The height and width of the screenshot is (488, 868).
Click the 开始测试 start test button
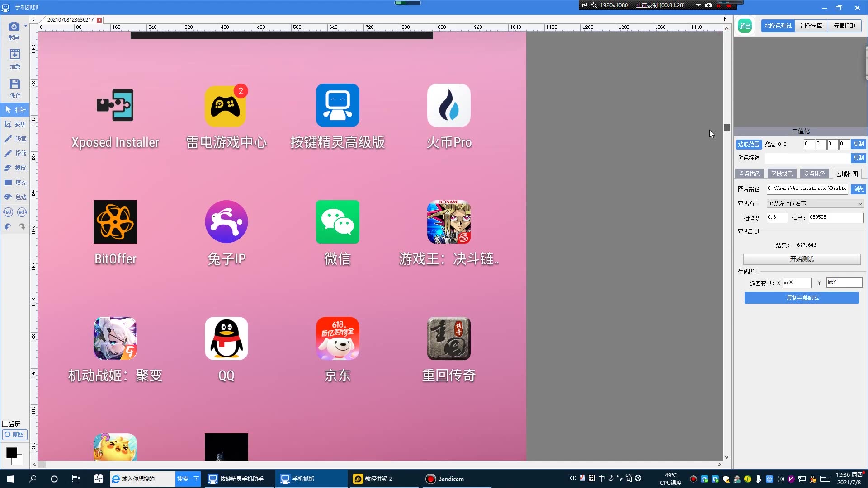click(x=802, y=259)
